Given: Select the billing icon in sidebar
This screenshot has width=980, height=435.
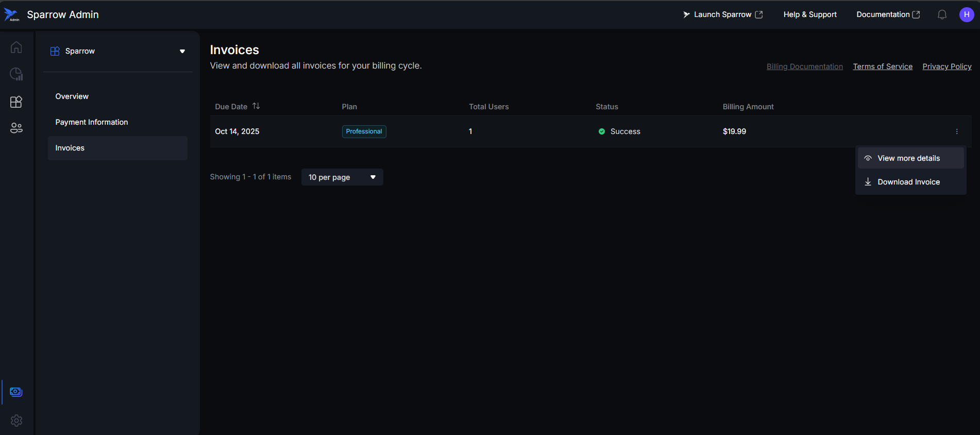Looking at the screenshot, I should click(x=16, y=392).
